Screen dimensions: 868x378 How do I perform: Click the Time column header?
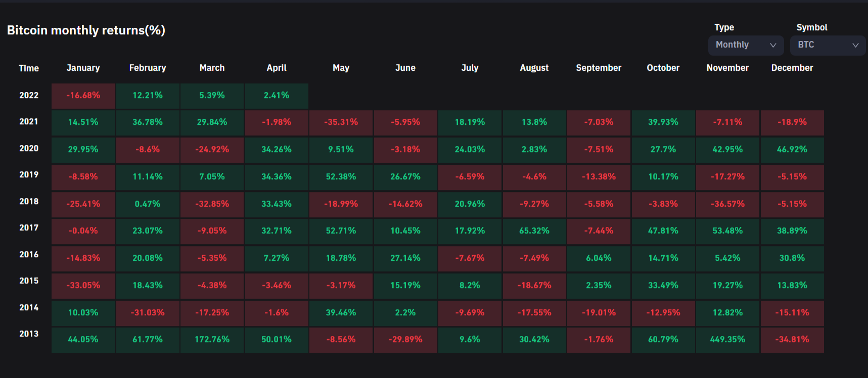click(x=29, y=68)
